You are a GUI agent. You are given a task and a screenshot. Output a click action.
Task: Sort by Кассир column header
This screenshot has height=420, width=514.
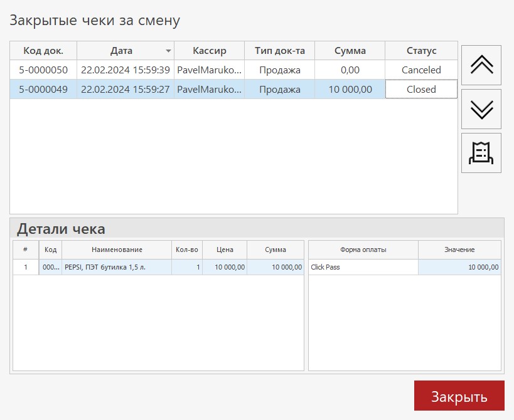click(x=209, y=51)
